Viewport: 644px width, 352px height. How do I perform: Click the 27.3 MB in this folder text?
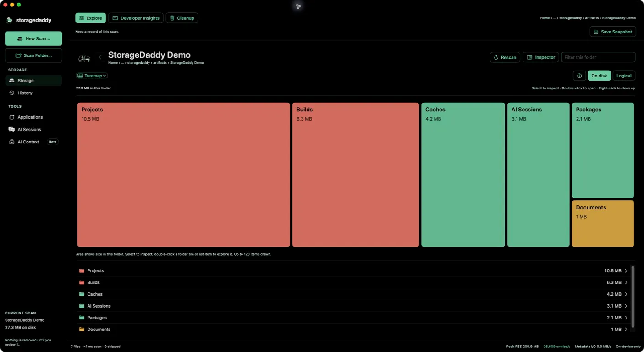click(x=94, y=88)
